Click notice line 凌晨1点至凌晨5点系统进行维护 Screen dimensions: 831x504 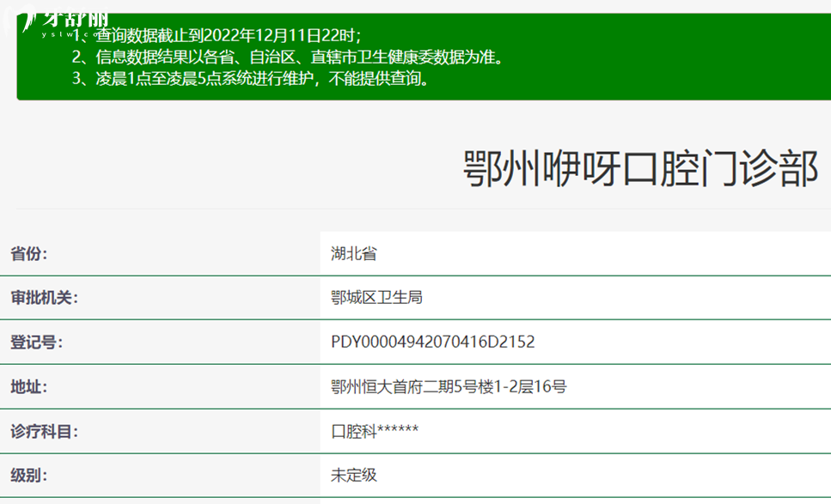tap(251, 78)
